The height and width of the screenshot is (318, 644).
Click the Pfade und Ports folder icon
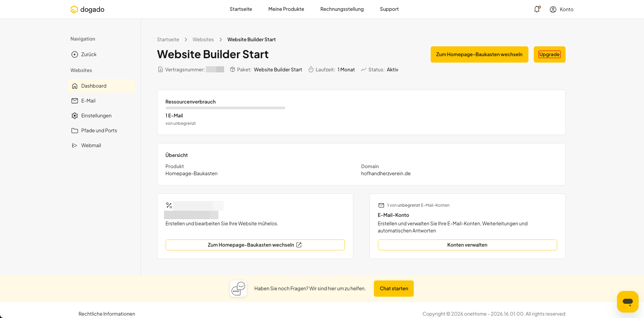75,131
